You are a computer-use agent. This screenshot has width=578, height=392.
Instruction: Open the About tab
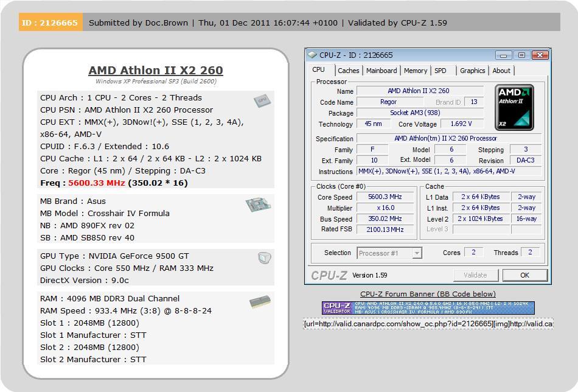coord(501,71)
